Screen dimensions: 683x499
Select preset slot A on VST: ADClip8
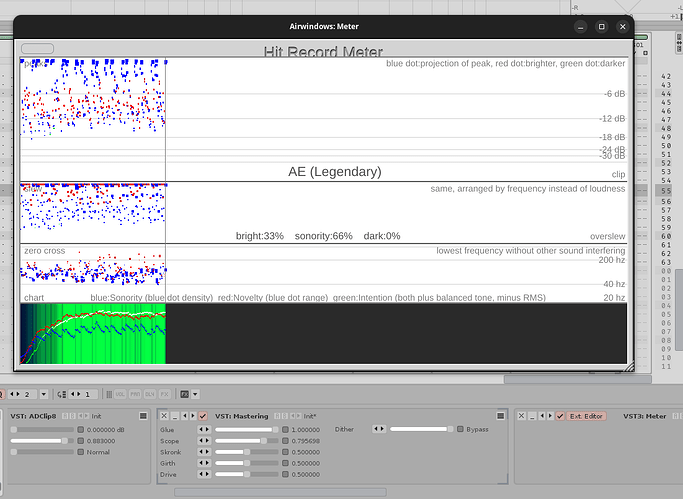pyautogui.click(x=64, y=416)
